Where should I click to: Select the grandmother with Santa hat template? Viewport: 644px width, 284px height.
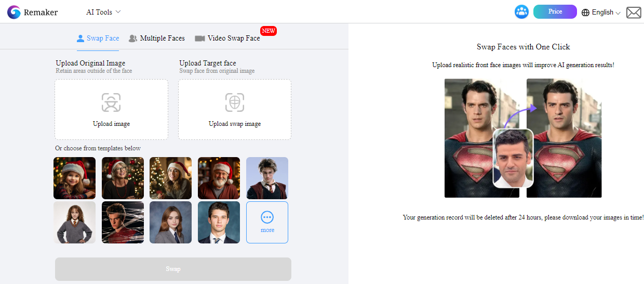pyautogui.click(x=123, y=178)
